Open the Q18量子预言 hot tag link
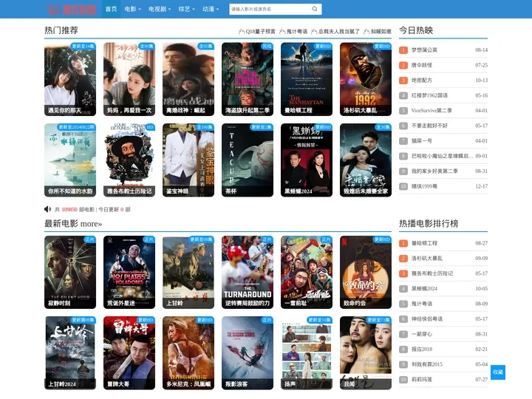532x399 pixels. tap(260, 32)
